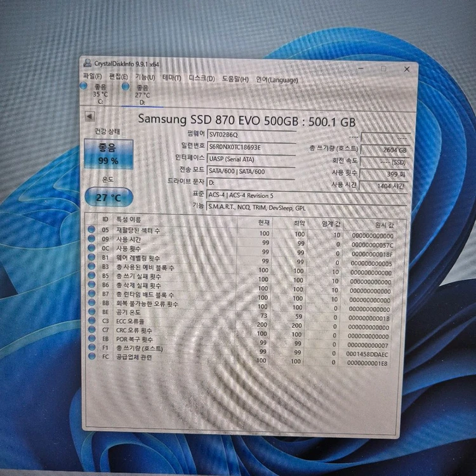
Task: Select the CRC 오류 횟수 attribute row
Action: click(x=238, y=332)
